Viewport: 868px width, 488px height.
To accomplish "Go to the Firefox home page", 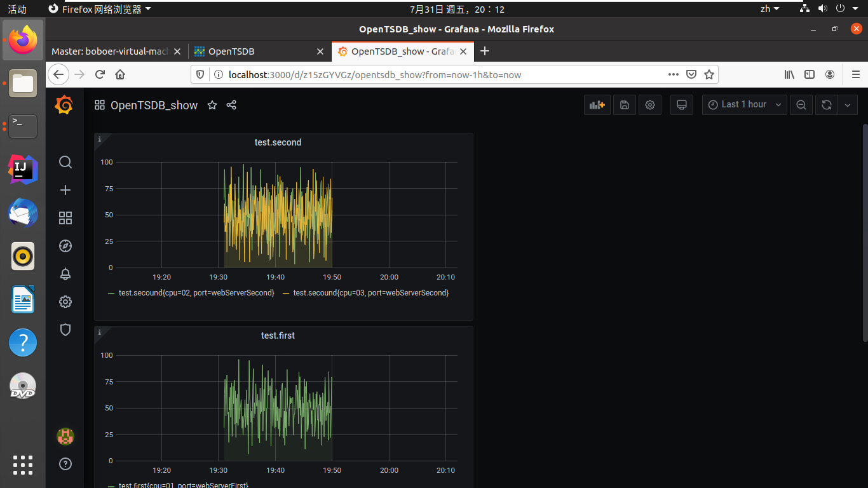I will [x=120, y=74].
